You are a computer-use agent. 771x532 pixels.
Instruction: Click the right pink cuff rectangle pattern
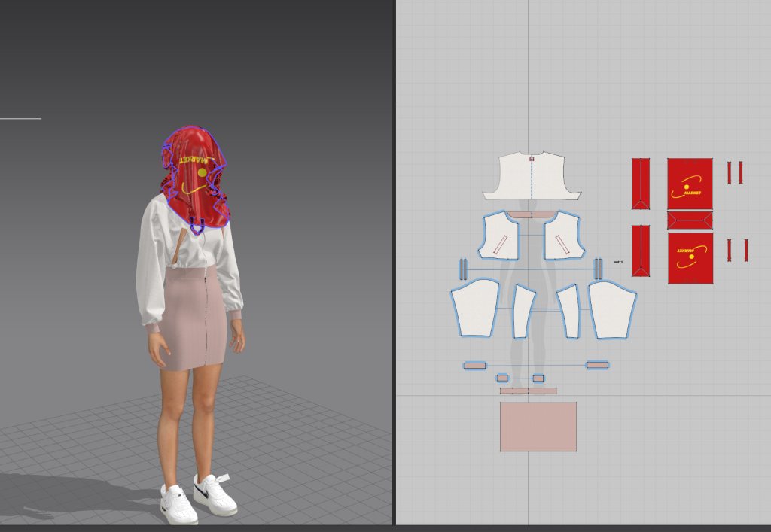tap(597, 365)
